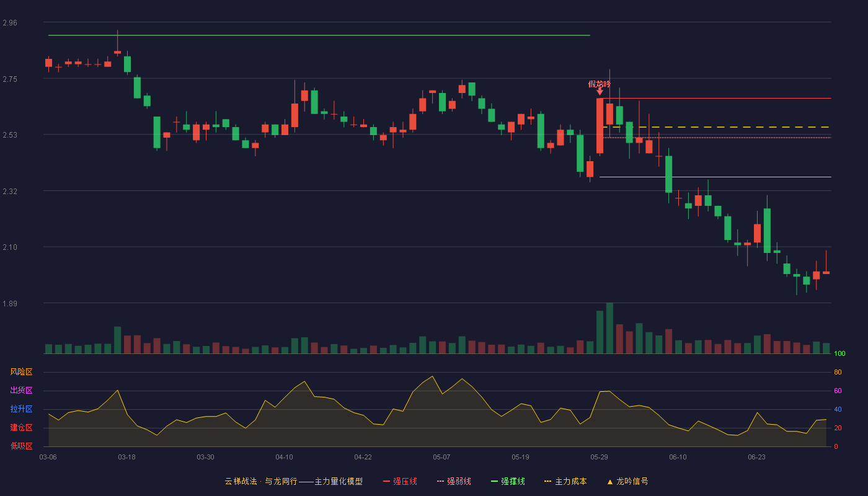Click the orange 80 indicator axis value
Viewport: 868px width, 496px height.
[838, 372]
